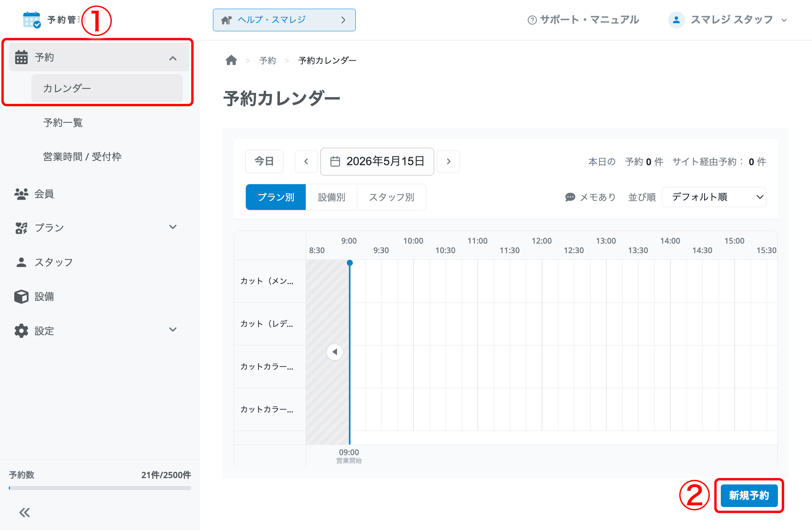Screen dimensions: 812x530
Task: Click the question mark support icon
Action: tap(532, 20)
